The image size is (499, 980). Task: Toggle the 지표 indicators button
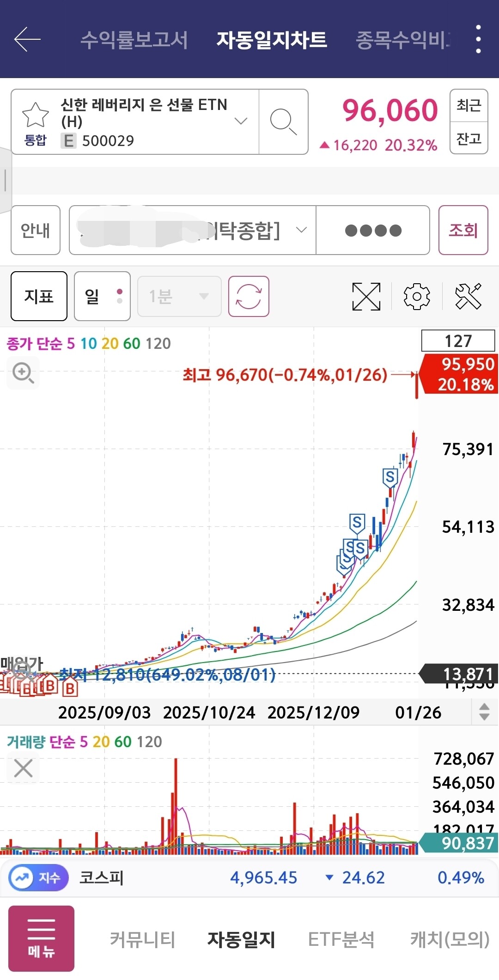[39, 296]
